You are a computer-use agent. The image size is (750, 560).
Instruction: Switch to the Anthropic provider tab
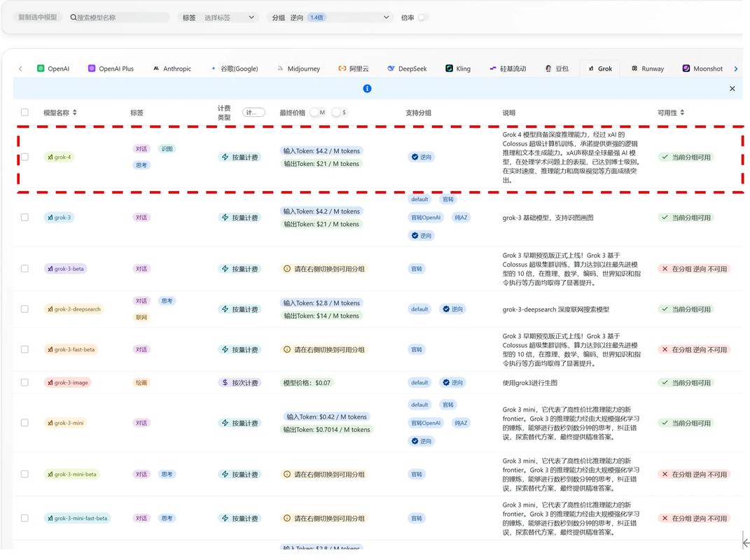click(x=172, y=69)
